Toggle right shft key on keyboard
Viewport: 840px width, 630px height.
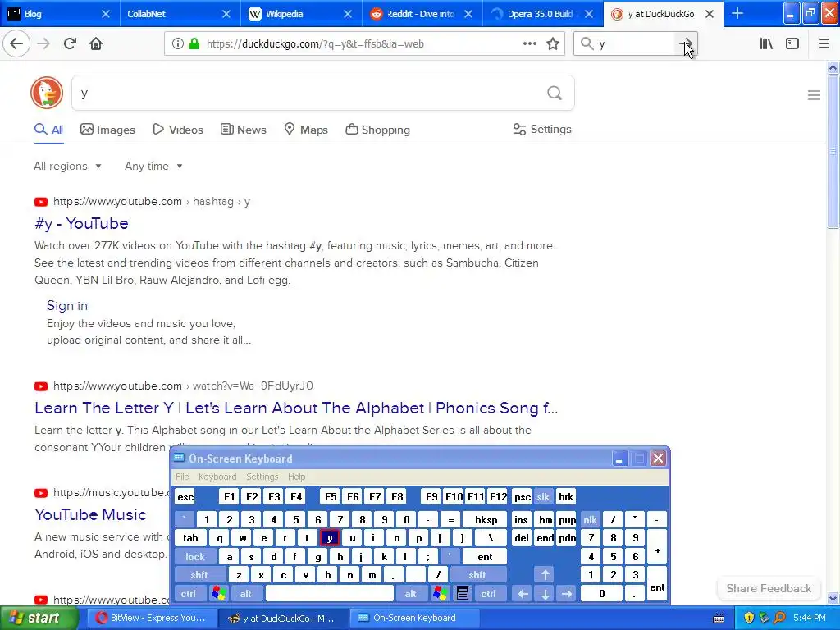[477, 575]
